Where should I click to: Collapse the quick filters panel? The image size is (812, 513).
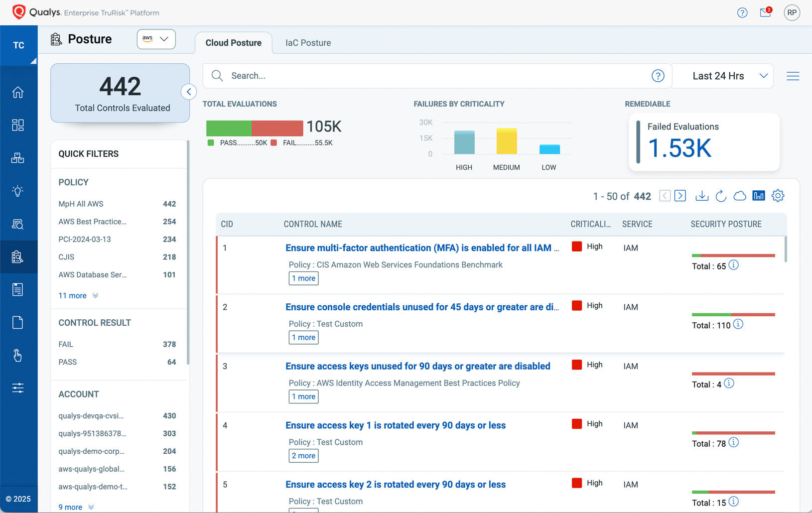[x=189, y=92]
